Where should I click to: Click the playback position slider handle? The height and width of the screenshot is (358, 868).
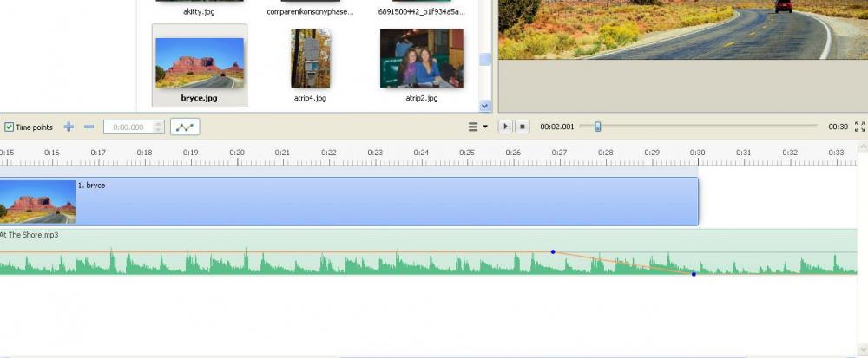tap(597, 127)
